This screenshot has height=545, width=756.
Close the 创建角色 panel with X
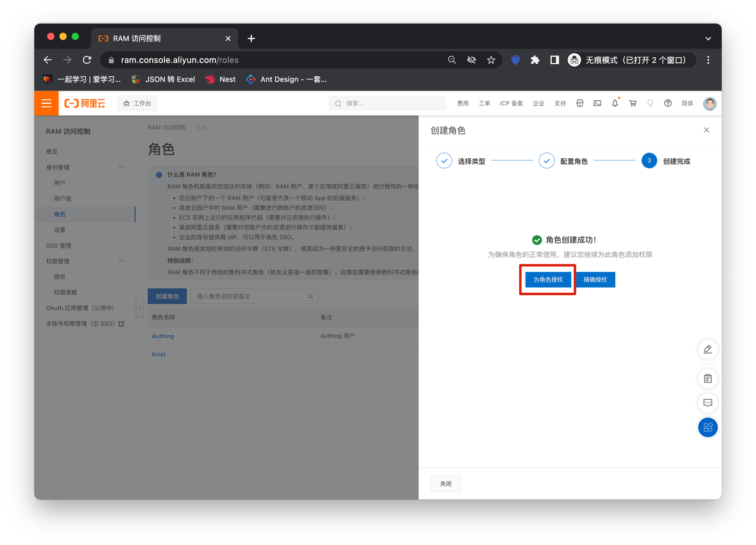click(x=706, y=130)
